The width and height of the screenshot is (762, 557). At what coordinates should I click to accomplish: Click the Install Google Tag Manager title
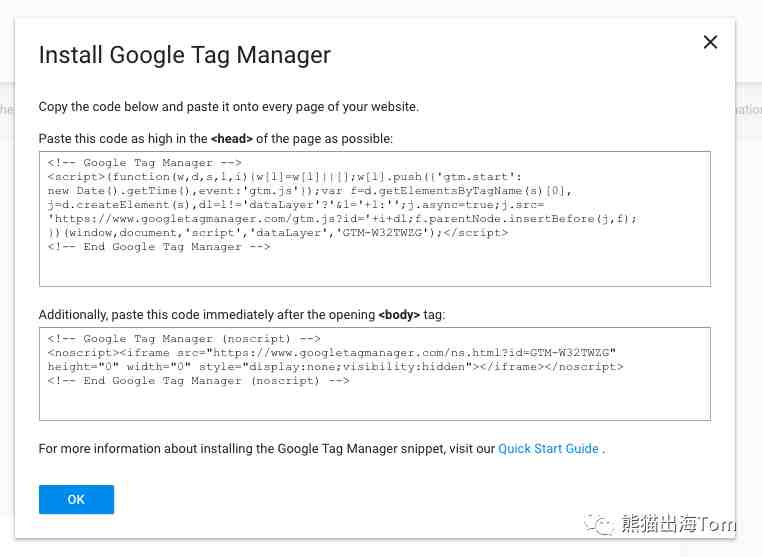[x=185, y=54]
